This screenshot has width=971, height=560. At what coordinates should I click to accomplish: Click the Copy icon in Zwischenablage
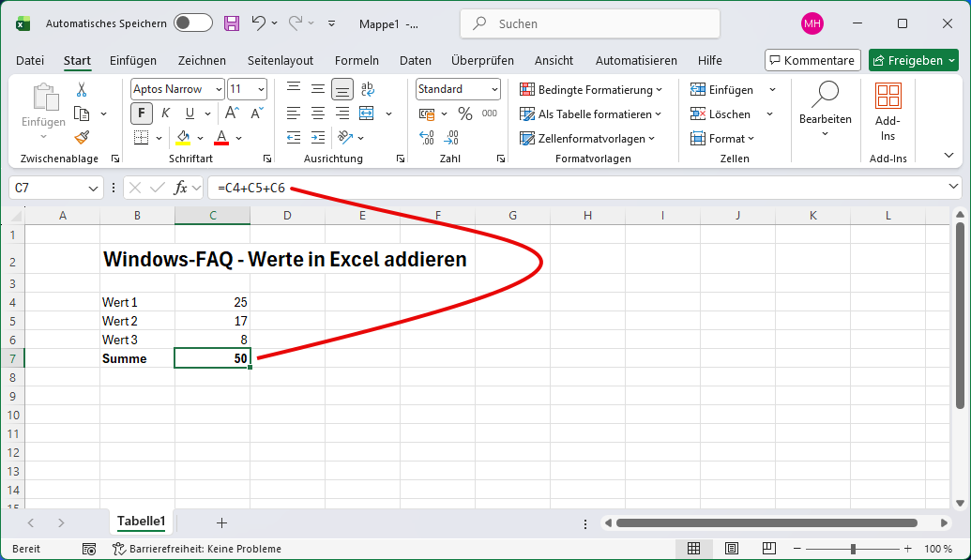[82, 114]
